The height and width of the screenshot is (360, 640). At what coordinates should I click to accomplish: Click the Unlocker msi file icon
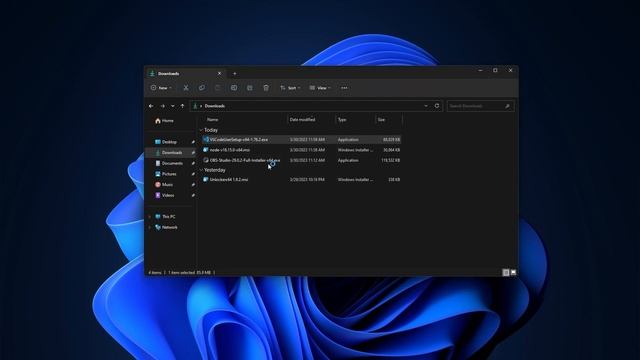206,180
